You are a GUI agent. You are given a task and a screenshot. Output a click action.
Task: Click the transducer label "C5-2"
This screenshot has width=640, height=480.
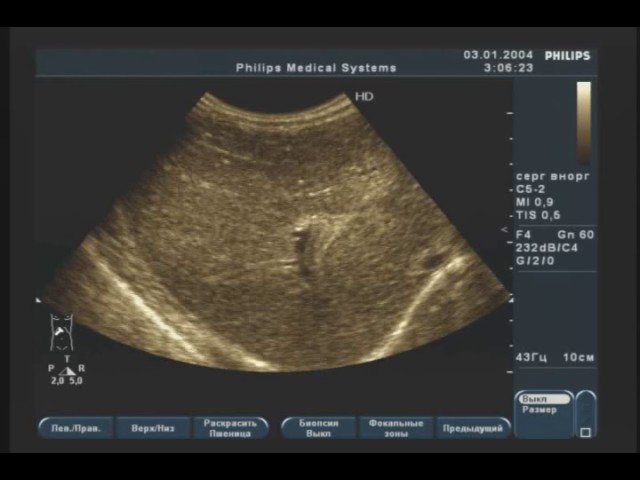pos(530,189)
